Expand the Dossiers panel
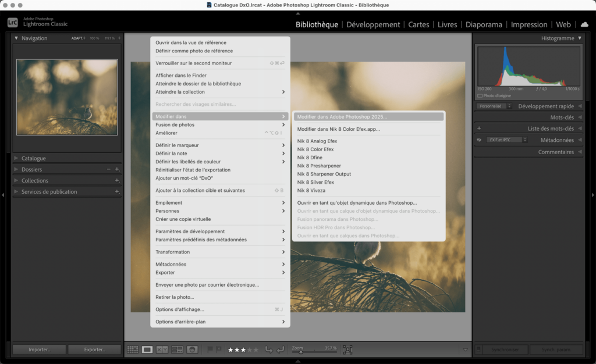Screen dimensions: 596x364 pos(16,169)
